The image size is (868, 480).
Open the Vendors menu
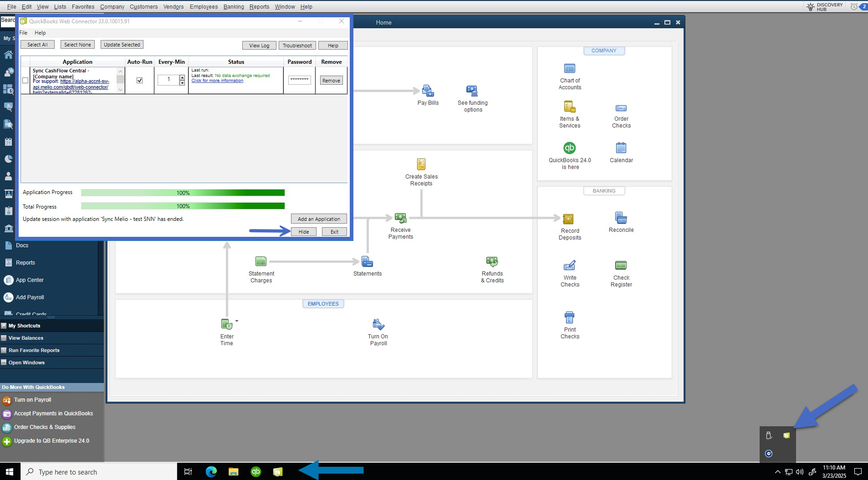[173, 7]
